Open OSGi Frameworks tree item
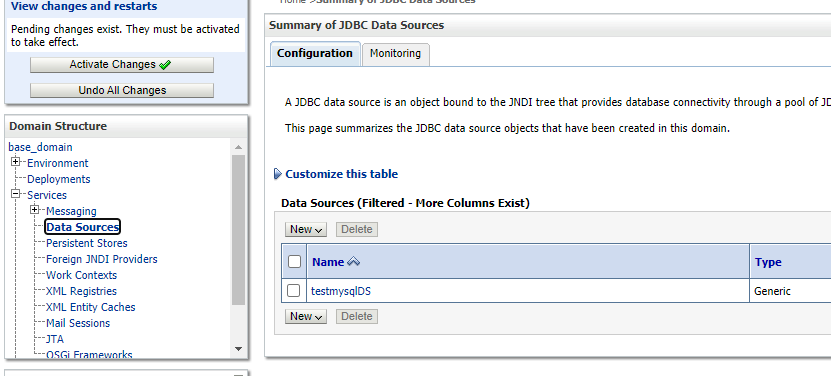 [x=90, y=354]
